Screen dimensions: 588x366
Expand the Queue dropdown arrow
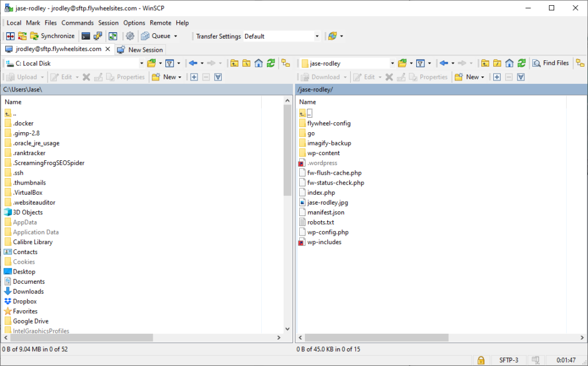pos(176,36)
